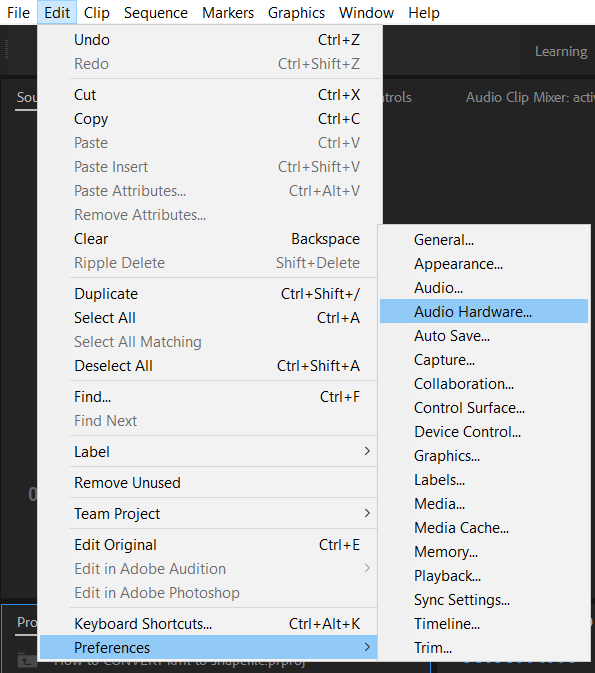Open the Clip menu
The height and width of the screenshot is (673, 595).
pyautogui.click(x=97, y=12)
